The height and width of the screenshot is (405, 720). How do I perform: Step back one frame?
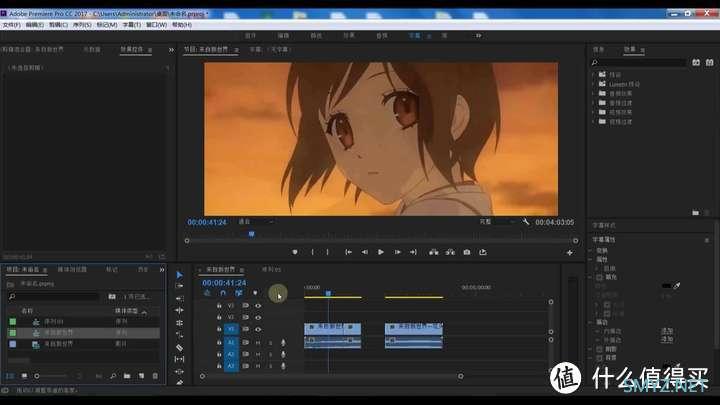point(365,252)
